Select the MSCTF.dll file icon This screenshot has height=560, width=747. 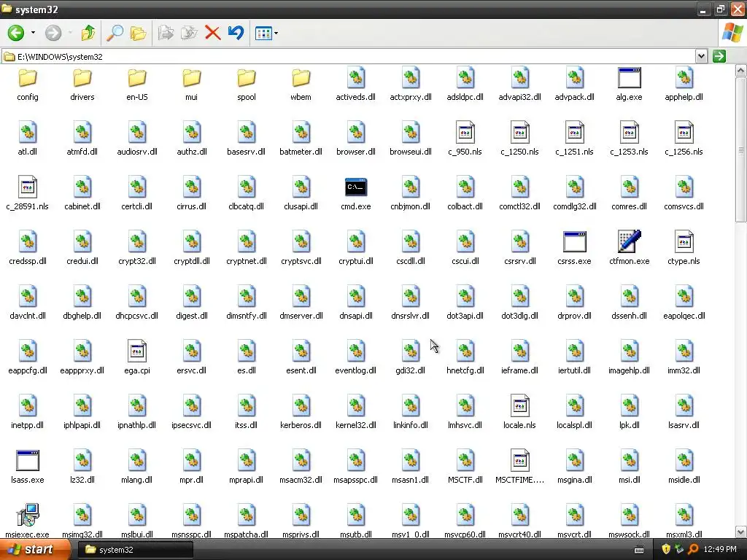tap(465, 461)
